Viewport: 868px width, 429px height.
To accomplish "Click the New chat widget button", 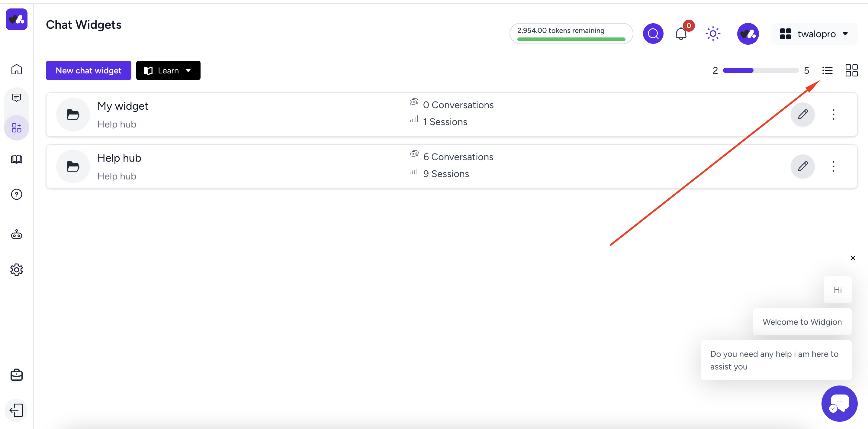I will (x=88, y=70).
